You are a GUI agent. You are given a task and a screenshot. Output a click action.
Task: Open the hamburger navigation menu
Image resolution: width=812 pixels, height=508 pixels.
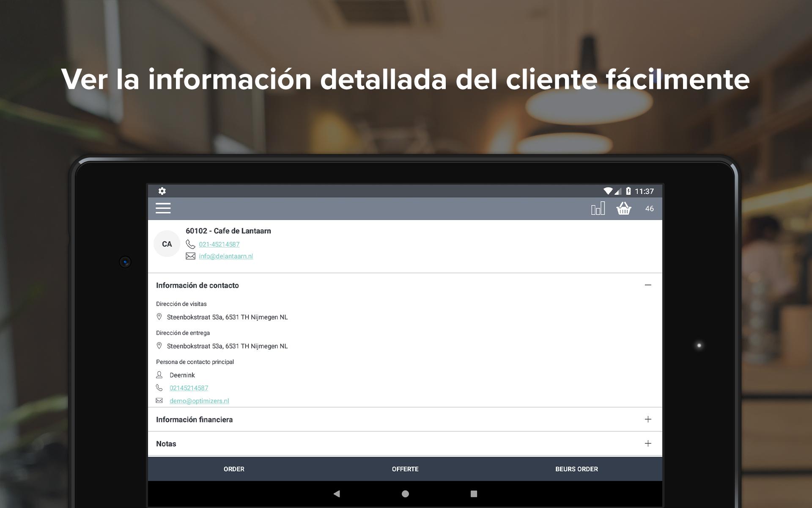pyautogui.click(x=163, y=208)
